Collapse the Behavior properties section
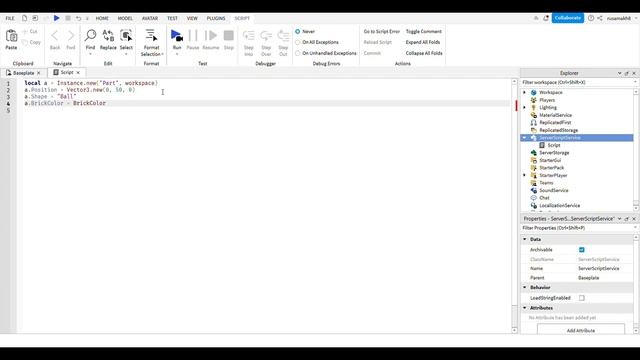This screenshot has height=360, width=640. (x=525, y=287)
